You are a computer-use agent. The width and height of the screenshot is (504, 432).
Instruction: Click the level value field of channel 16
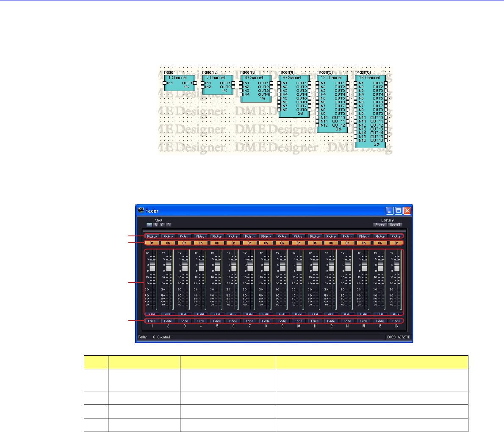pyautogui.click(x=396, y=314)
